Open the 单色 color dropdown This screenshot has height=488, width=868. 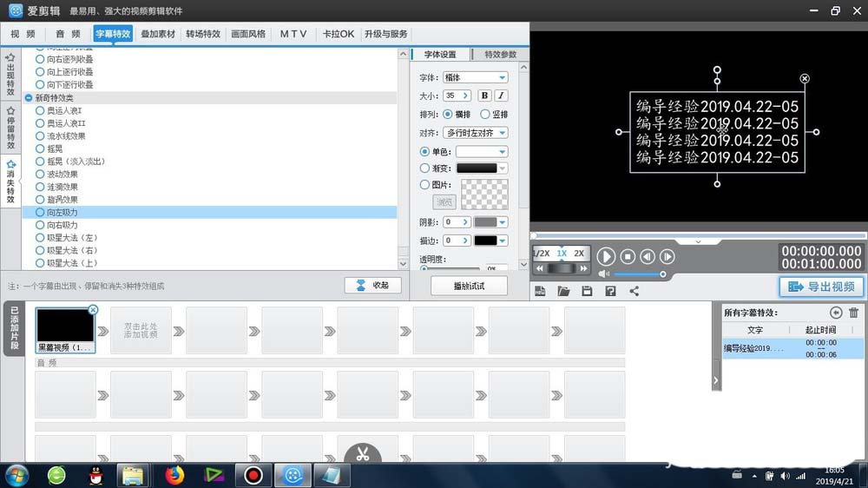pyautogui.click(x=502, y=152)
